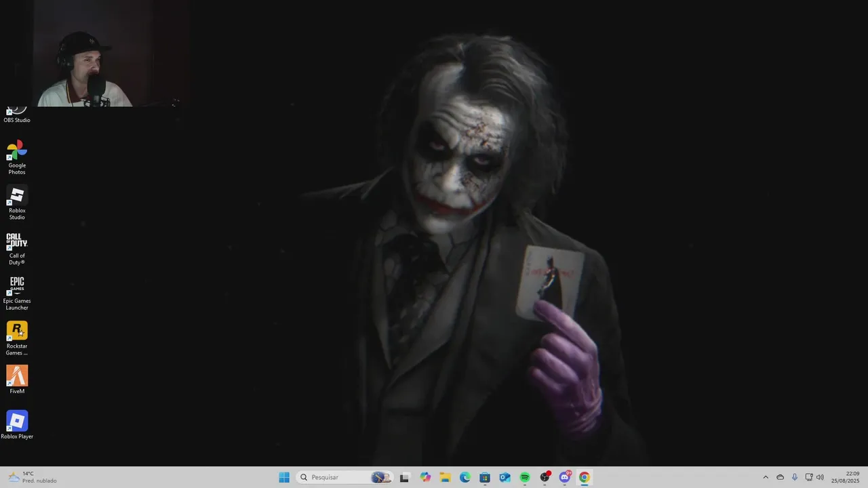Open Spotify from the taskbar
Image resolution: width=868 pixels, height=488 pixels.
(525, 477)
